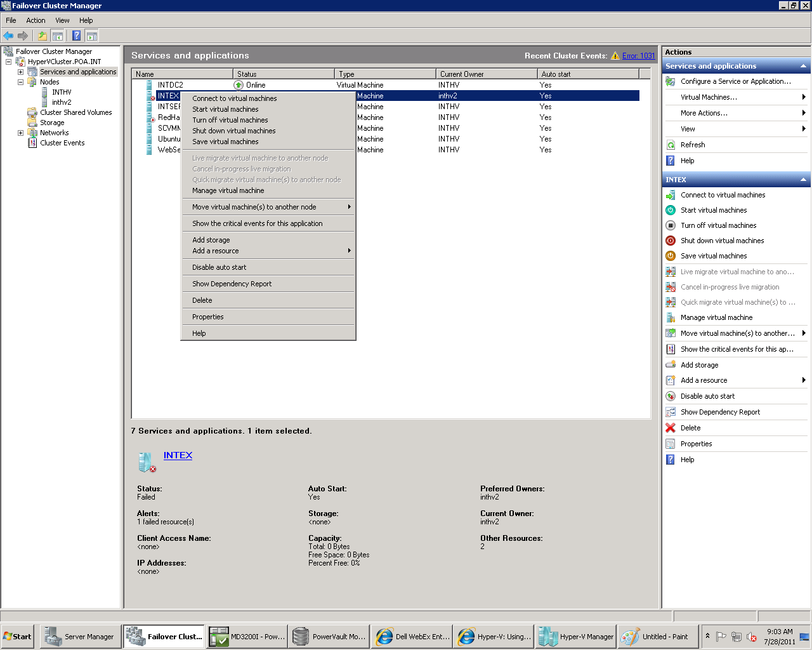Click the Properties icon in Actions pane
Screen dimensions: 812x650
click(671, 444)
